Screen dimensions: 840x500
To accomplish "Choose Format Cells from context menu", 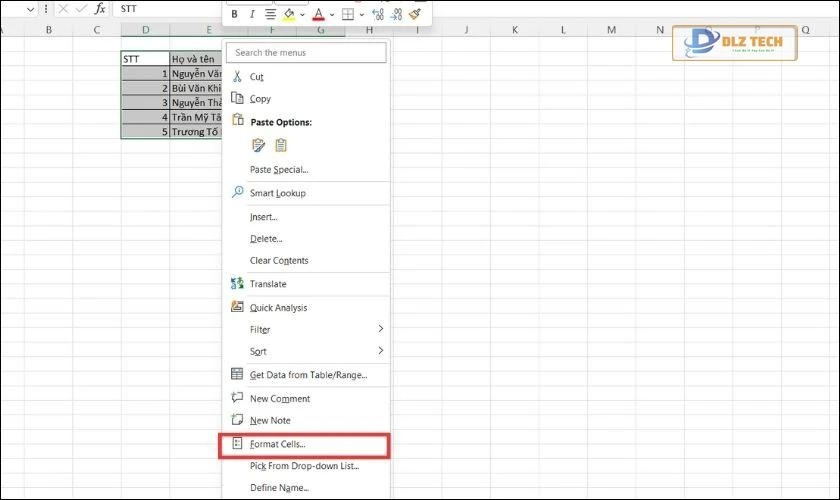I will 277,444.
